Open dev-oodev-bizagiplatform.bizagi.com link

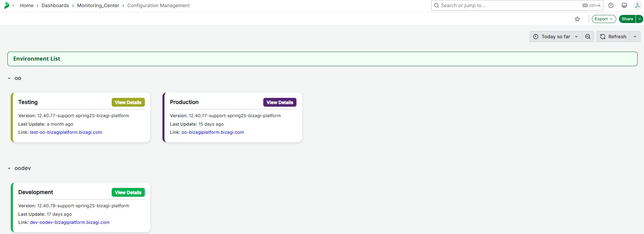point(70,222)
